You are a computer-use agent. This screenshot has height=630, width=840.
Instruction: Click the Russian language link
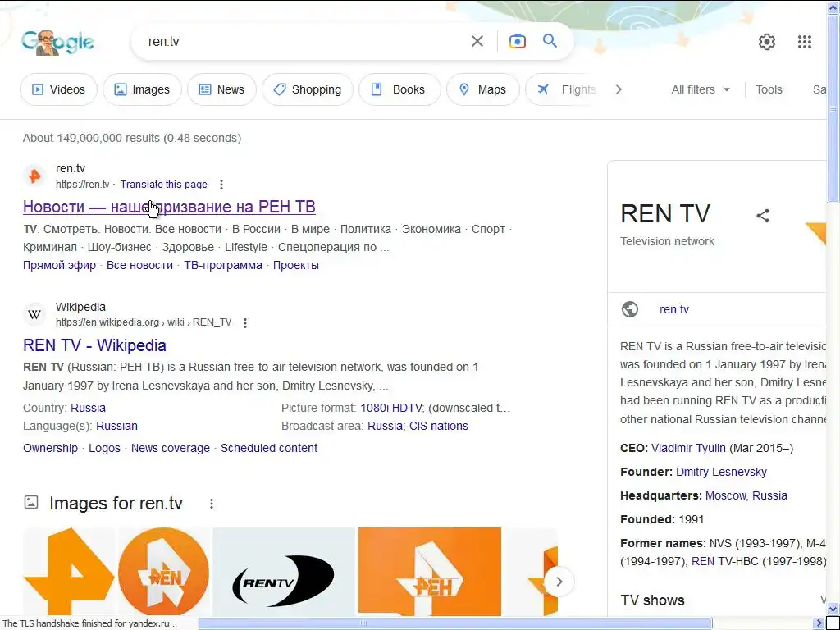(116, 426)
